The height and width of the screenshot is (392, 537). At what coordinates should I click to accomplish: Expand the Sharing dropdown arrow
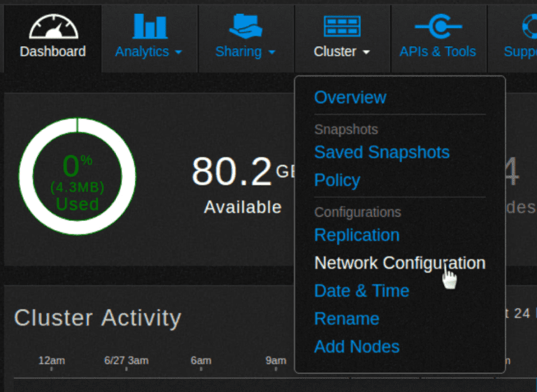point(272,52)
